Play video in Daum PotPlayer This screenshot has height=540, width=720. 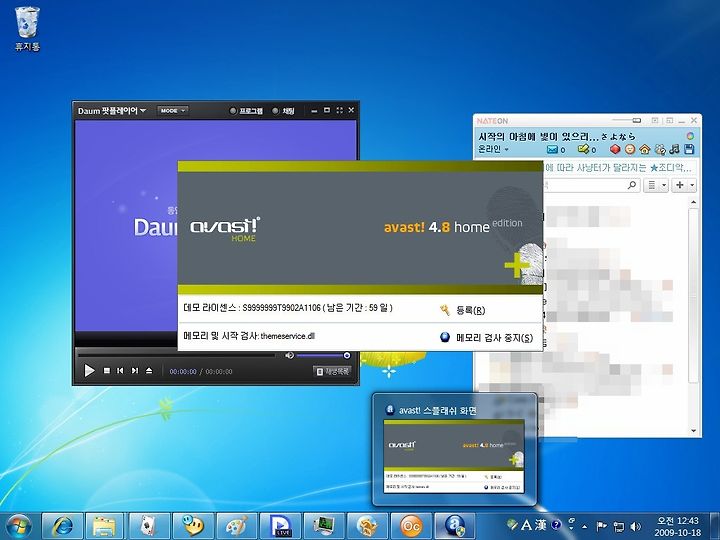pyautogui.click(x=89, y=371)
